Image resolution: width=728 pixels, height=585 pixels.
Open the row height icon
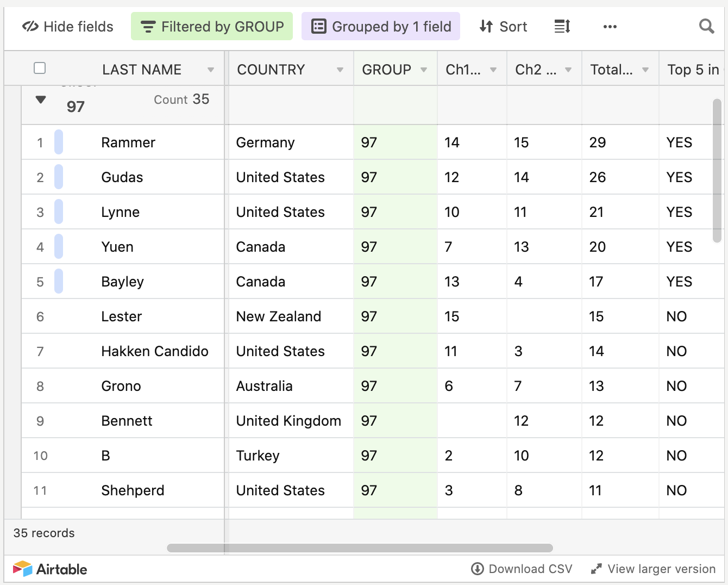click(x=562, y=26)
